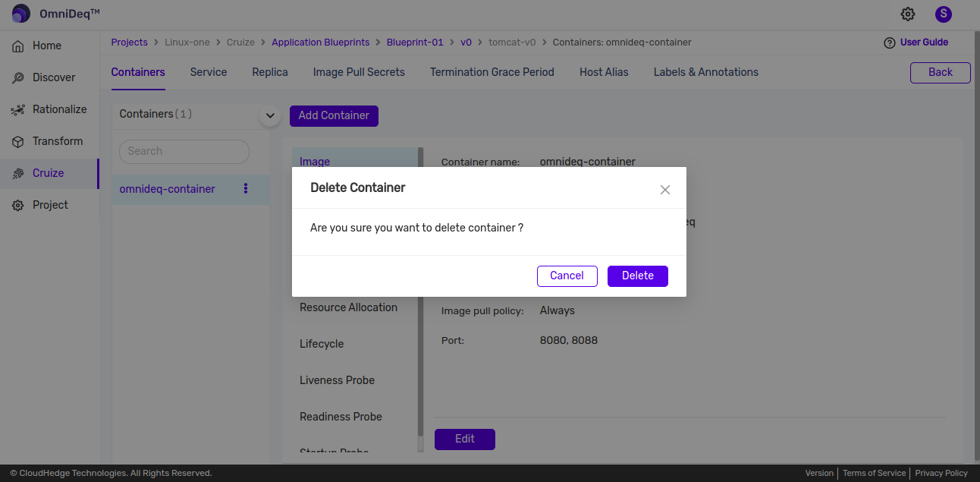This screenshot has width=980, height=482.
Task: Open the User Guide help icon
Action: coord(890,43)
